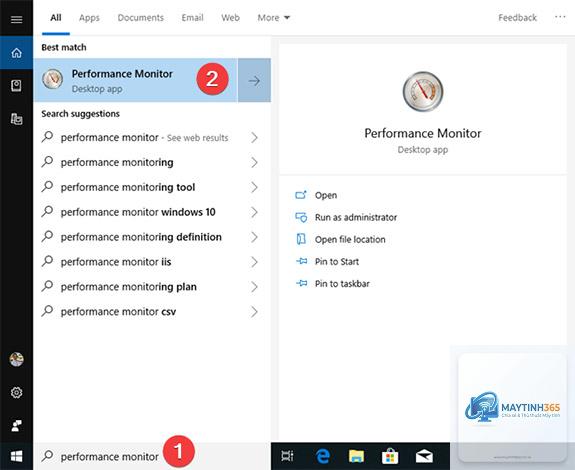Click the Feedback link

click(517, 18)
